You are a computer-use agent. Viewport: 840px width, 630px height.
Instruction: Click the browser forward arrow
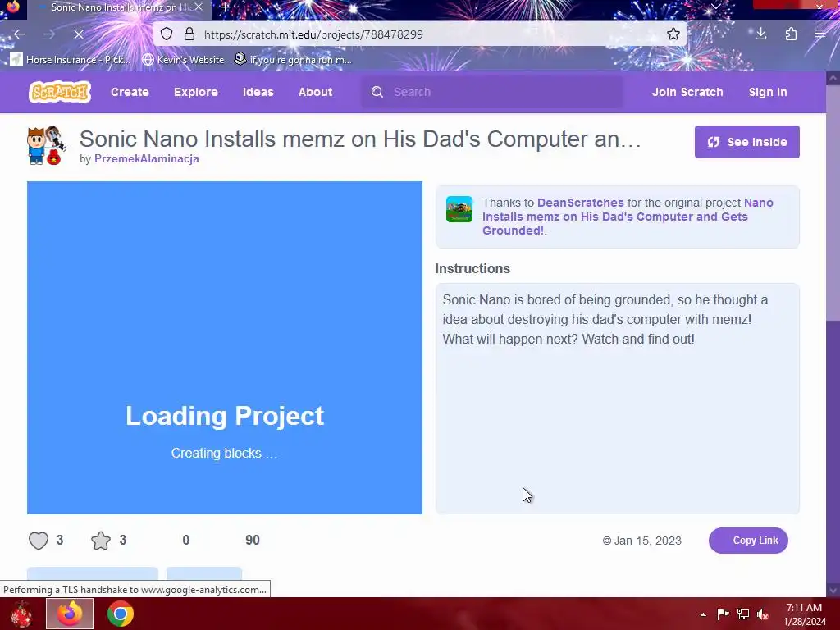tap(49, 34)
